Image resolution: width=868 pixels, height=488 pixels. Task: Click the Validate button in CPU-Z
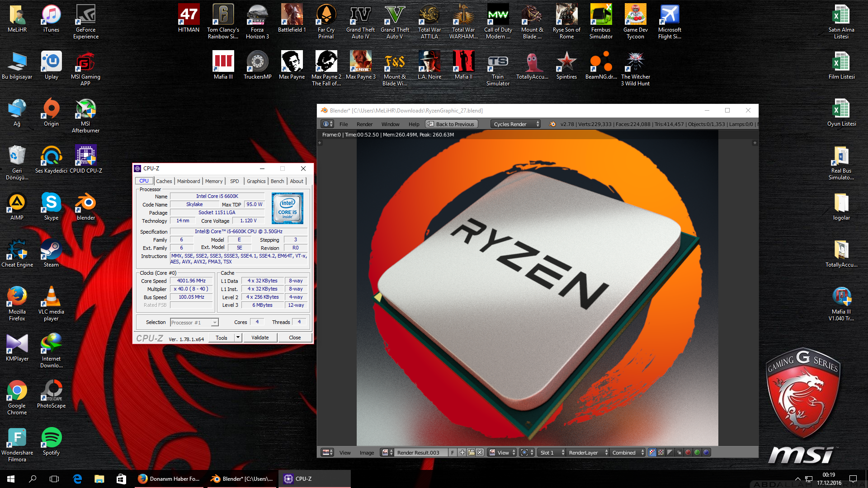260,337
